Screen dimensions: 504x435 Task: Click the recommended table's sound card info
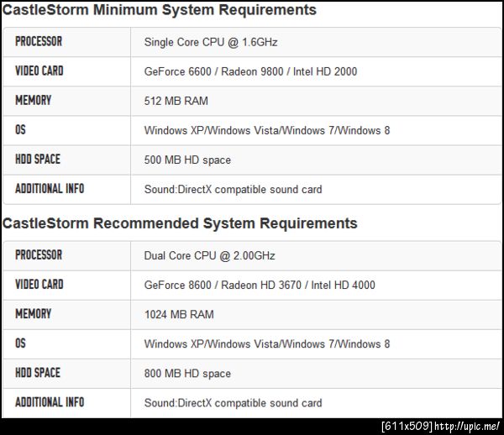[x=233, y=403]
